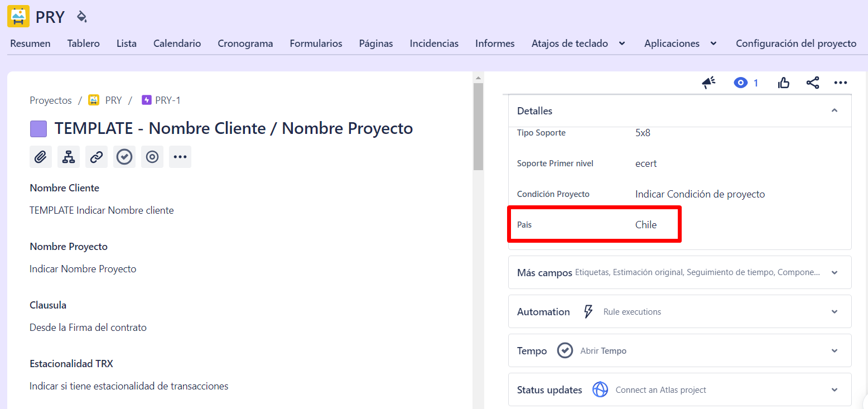868x409 pixels.
Task: Click the Atlas globe icon
Action: 600,389
